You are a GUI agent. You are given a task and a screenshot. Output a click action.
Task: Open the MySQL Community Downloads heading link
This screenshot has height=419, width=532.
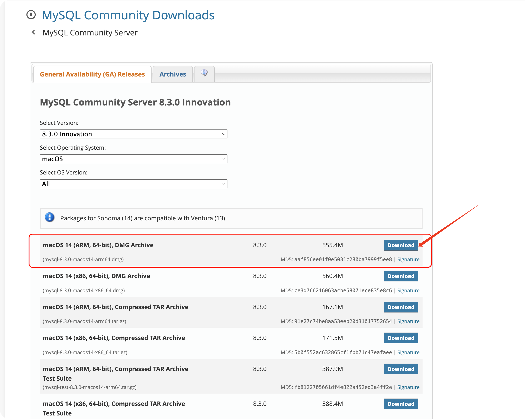click(x=128, y=15)
